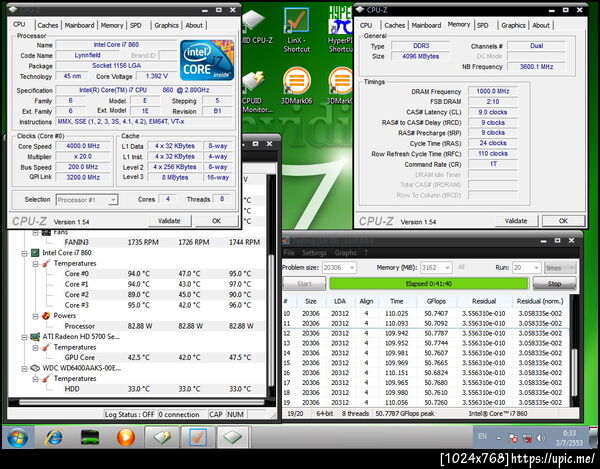The width and height of the screenshot is (600, 469).
Task: Click the ATI Radeon HD 5700 card icon
Action: (35, 337)
